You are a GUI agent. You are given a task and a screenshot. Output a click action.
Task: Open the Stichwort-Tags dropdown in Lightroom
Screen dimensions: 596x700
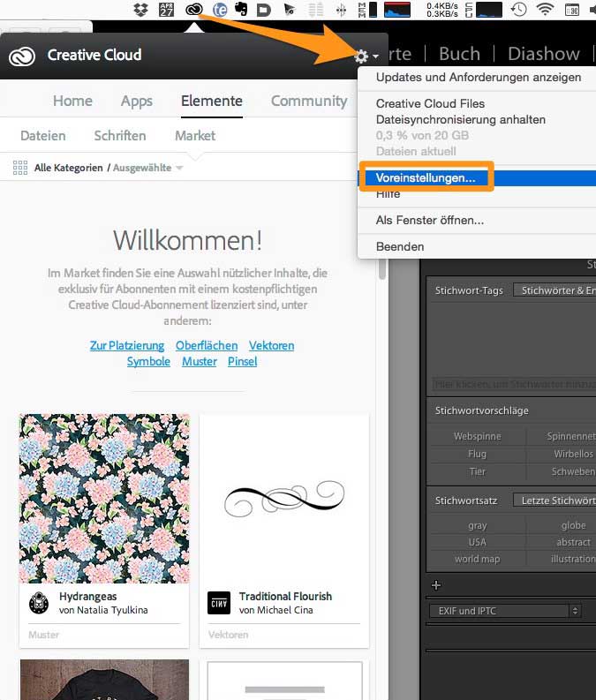click(555, 290)
